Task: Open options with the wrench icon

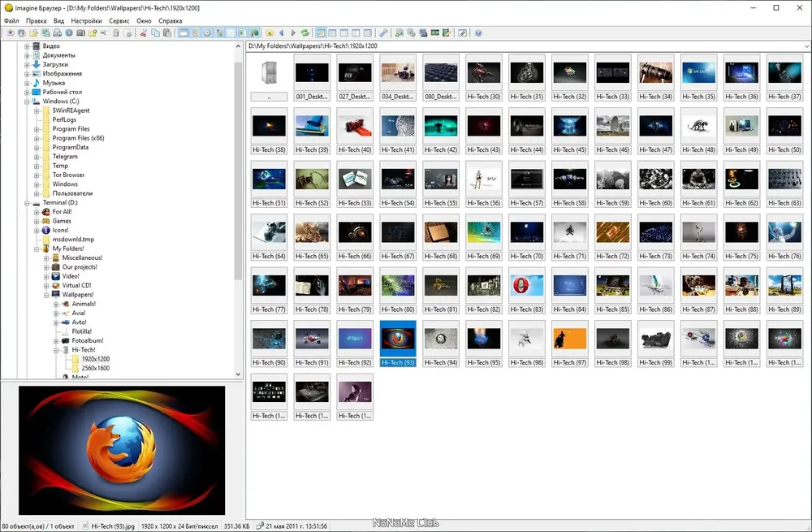Action: [x=384, y=32]
